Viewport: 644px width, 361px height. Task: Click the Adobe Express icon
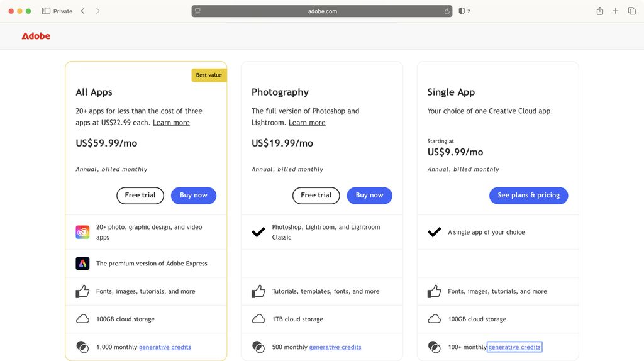coord(82,264)
